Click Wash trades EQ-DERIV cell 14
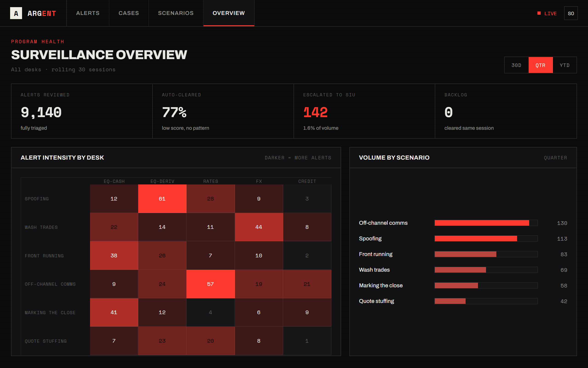This screenshot has height=368, width=588. click(162, 227)
